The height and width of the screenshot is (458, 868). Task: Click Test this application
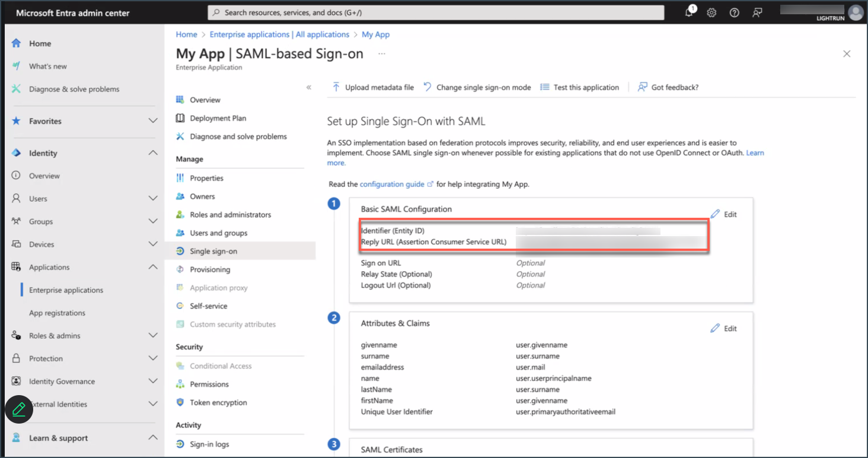(579, 87)
